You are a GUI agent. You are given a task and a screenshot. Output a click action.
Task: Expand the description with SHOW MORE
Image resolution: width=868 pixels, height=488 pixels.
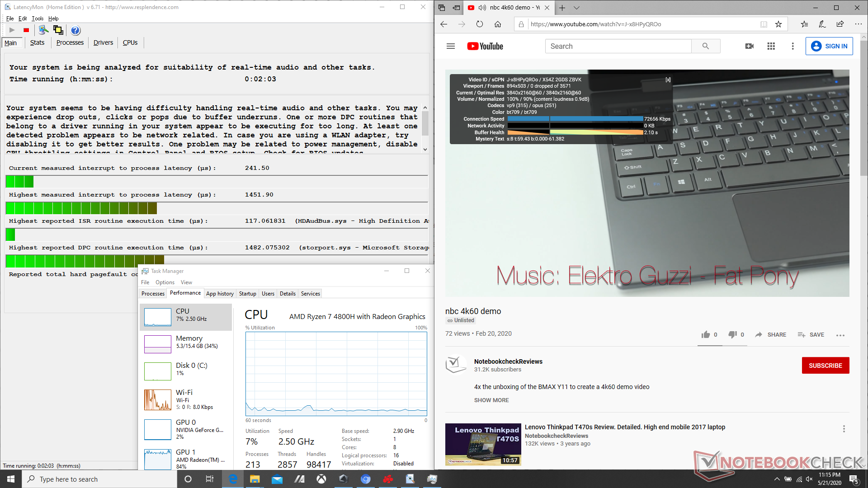[491, 400]
